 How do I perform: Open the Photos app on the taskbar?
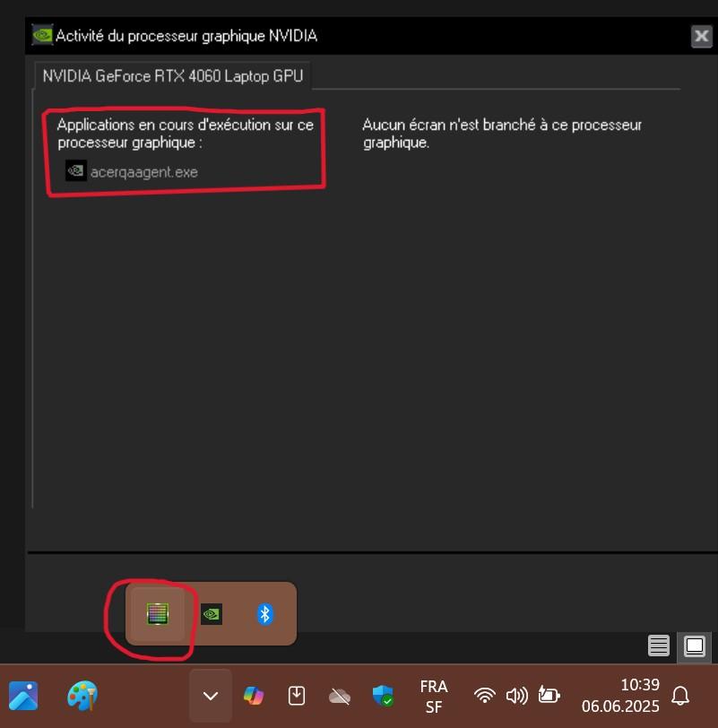pos(23,696)
